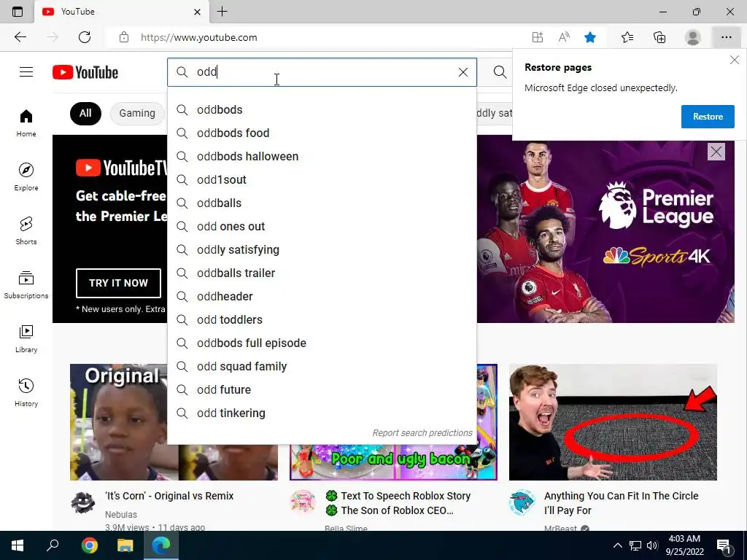Choose suggestion 'odd squad family'
Viewport: 747px width, 560px height.
tap(322, 366)
